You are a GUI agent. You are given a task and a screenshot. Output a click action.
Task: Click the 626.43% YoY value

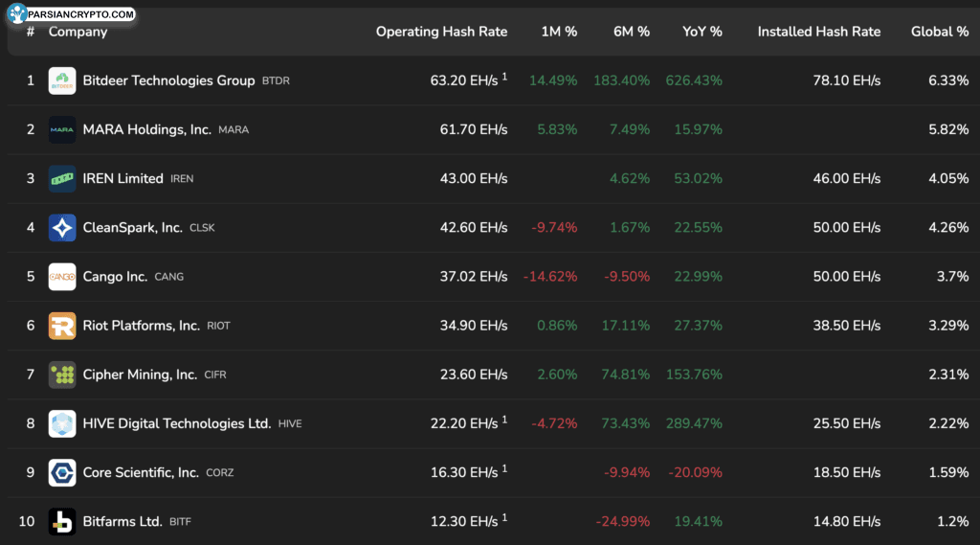694,80
